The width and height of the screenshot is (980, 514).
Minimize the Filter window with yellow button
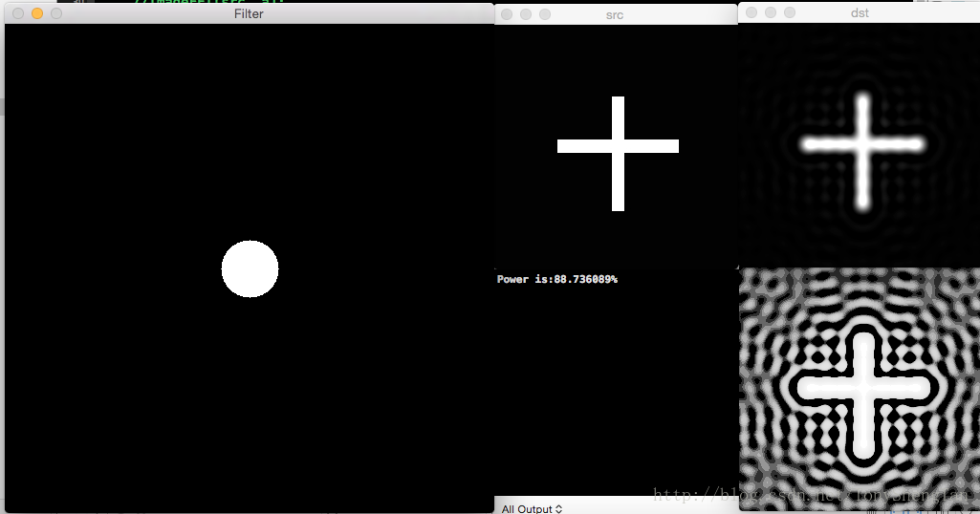tap(37, 13)
